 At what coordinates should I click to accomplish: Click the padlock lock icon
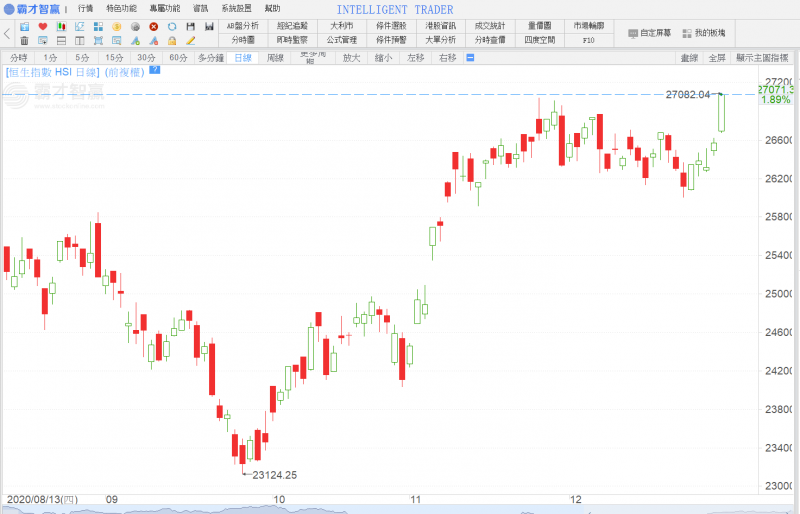(x=172, y=41)
